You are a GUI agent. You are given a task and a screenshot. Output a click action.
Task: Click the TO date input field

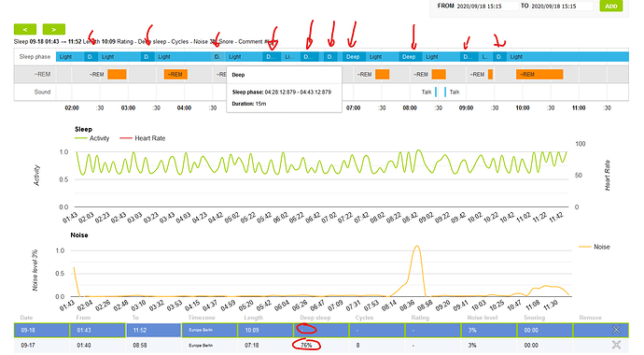(x=562, y=7)
